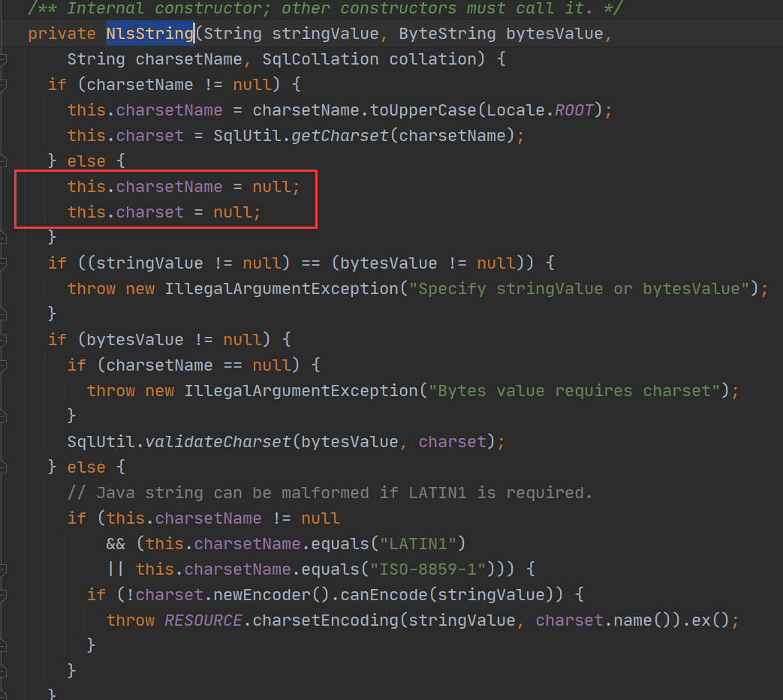Click IllegalArgumentException before 'Specify stringValue' message
This screenshot has width=783, height=700.
pyautogui.click(x=281, y=288)
